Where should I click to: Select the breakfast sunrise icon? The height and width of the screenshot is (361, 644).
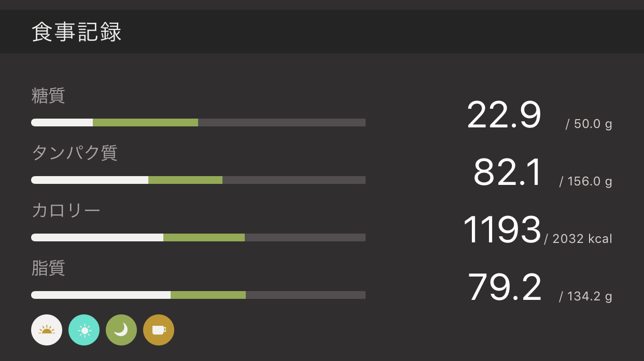(47, 330)
